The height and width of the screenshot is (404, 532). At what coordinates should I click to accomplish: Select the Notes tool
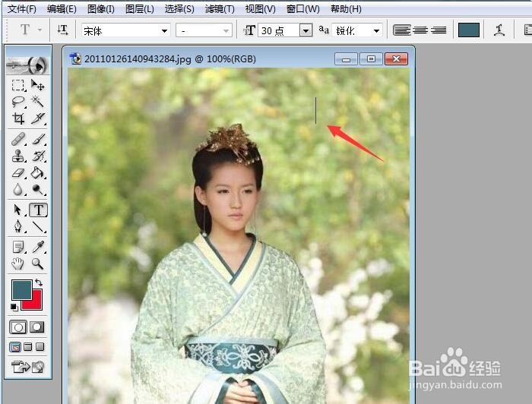click(x=18, y=247)
